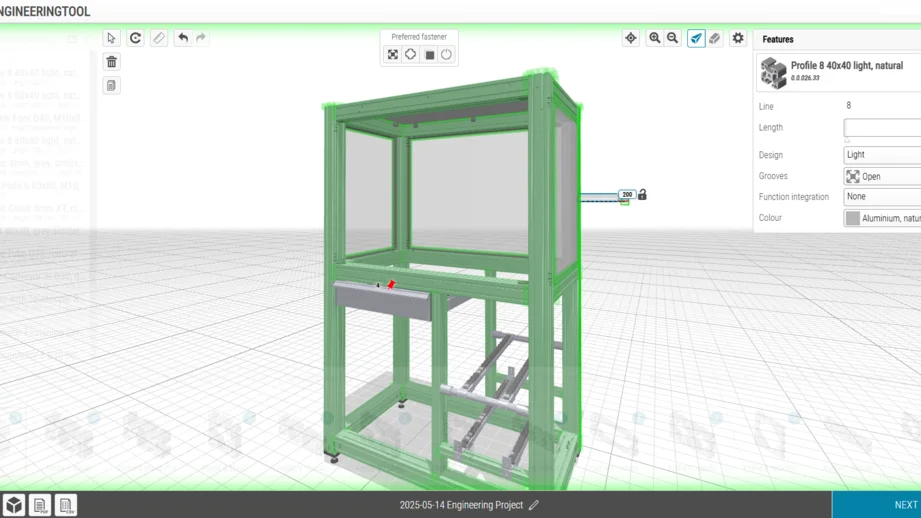921x518 pixels.
Task: Select the arrow pointer tool
Action: click(x=111, y=38)
